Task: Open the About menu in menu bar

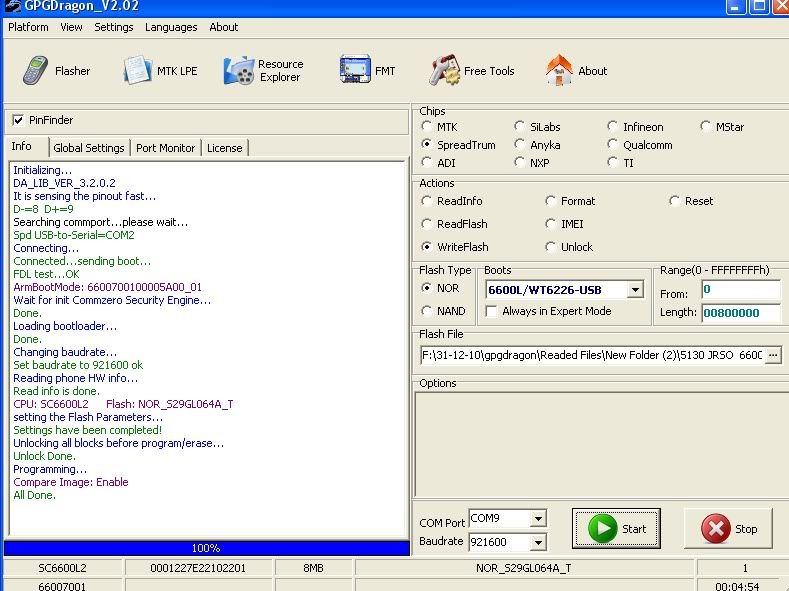Action: 224,27
